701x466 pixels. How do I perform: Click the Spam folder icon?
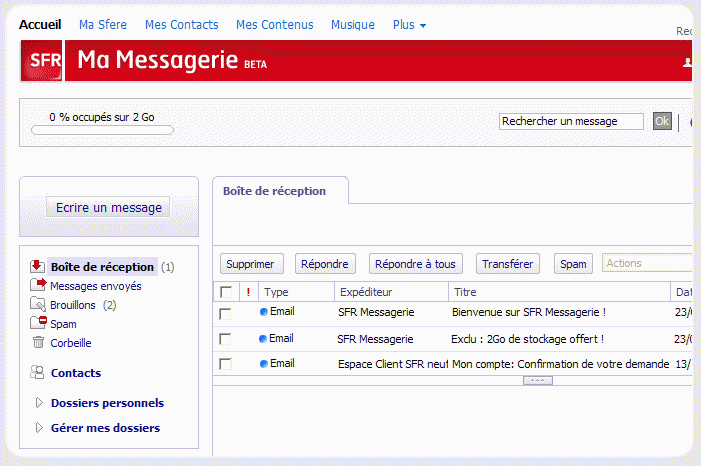pos(38,322)
